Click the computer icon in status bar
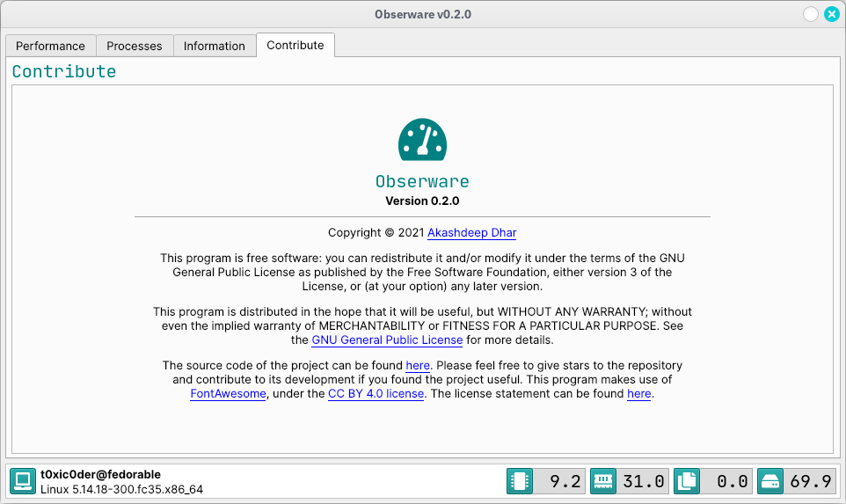846x504 pixels. click(x=23, y=481)
